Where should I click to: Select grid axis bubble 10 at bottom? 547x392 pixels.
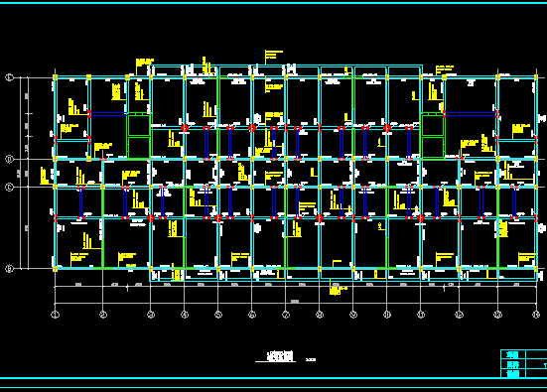[x=387, y=315]
